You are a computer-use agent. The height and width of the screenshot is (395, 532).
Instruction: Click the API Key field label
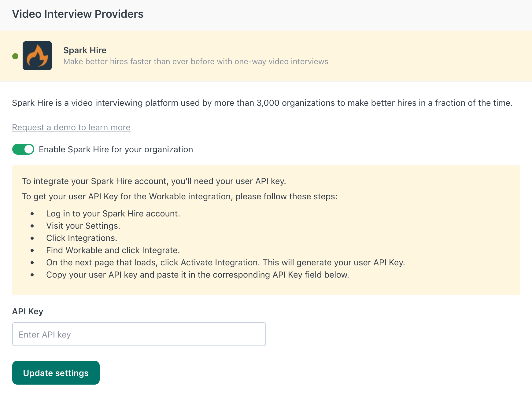click(28, 311)
